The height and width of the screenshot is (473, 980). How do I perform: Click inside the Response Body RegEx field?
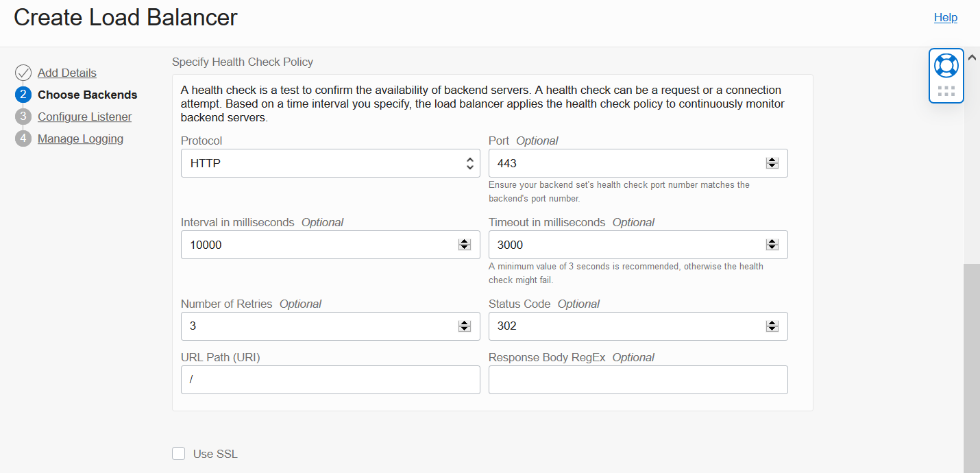coord(638,380)
